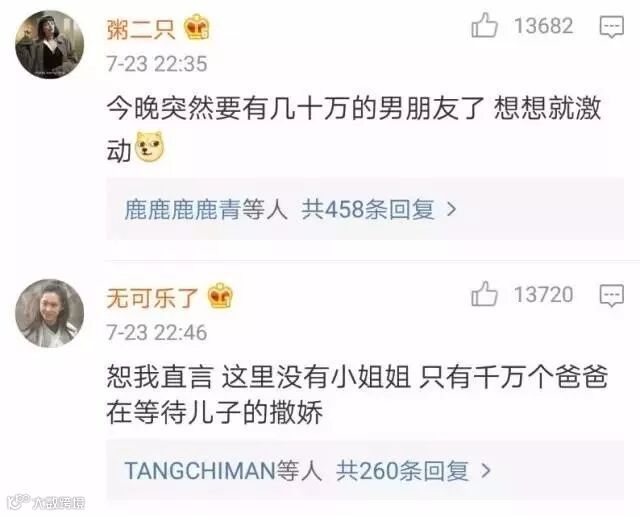
Task: Visit replier TANGCHIMAN's profile
Action: coord(200,470)
